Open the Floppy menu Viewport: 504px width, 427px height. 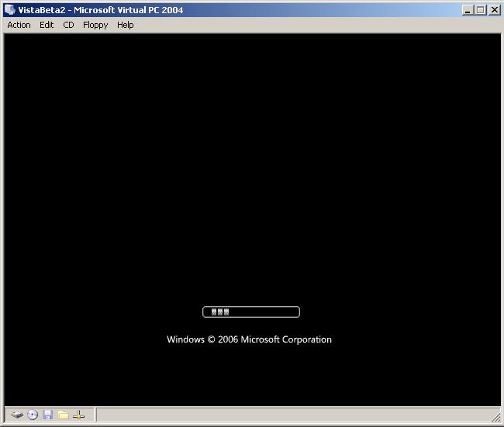pyautogui.click(x=95, y=25)
